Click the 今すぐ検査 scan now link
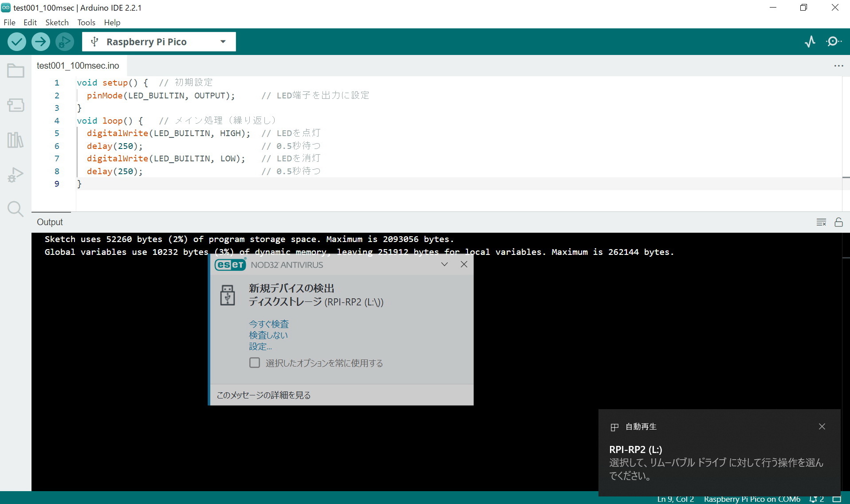 [269, 324]
